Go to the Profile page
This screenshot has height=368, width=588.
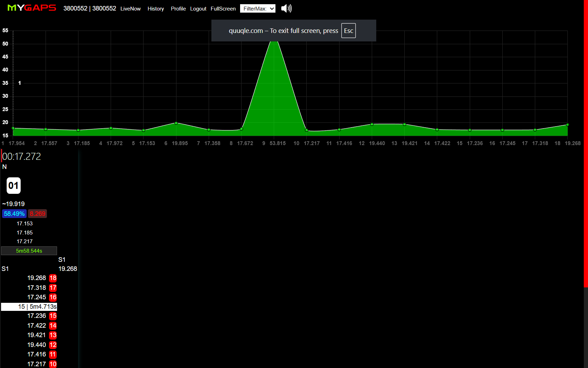pyautogui.click(x=178, y=9)
